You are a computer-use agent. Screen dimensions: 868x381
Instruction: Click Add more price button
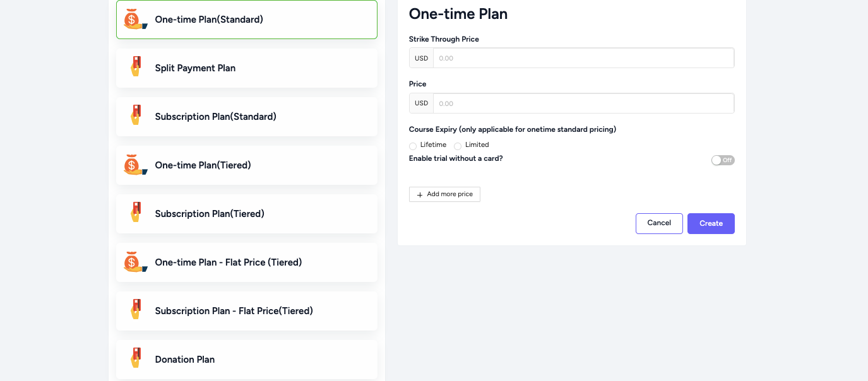[x=444, y=194]
